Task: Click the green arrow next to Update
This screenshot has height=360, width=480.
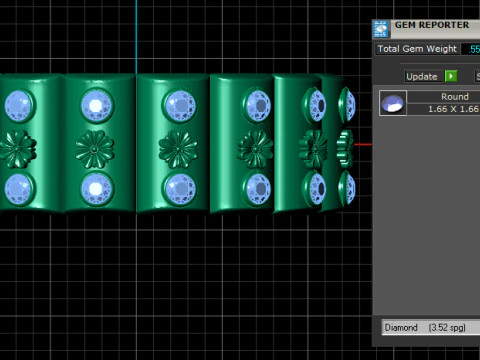Action: click(x=451, y=76)
